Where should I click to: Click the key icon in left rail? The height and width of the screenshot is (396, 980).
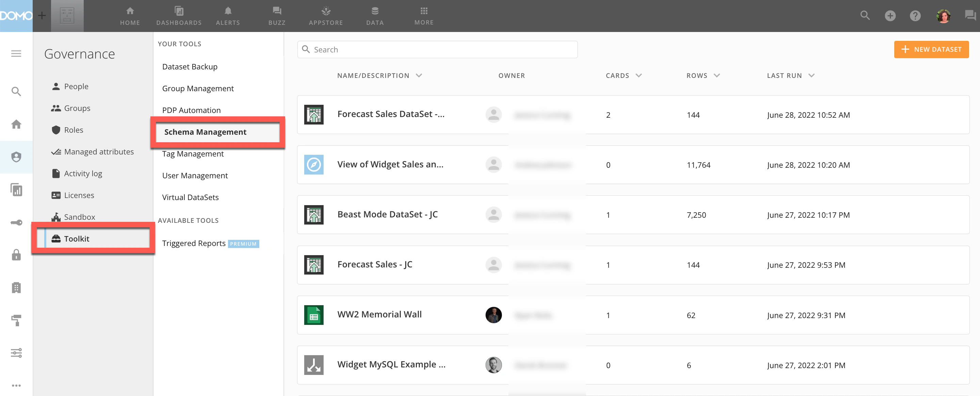16,222
